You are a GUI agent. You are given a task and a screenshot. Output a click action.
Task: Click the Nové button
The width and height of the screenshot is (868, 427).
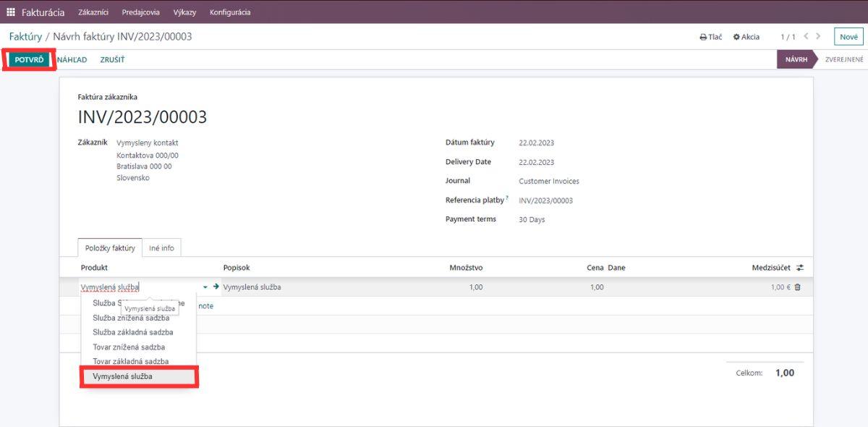[848, 37]
